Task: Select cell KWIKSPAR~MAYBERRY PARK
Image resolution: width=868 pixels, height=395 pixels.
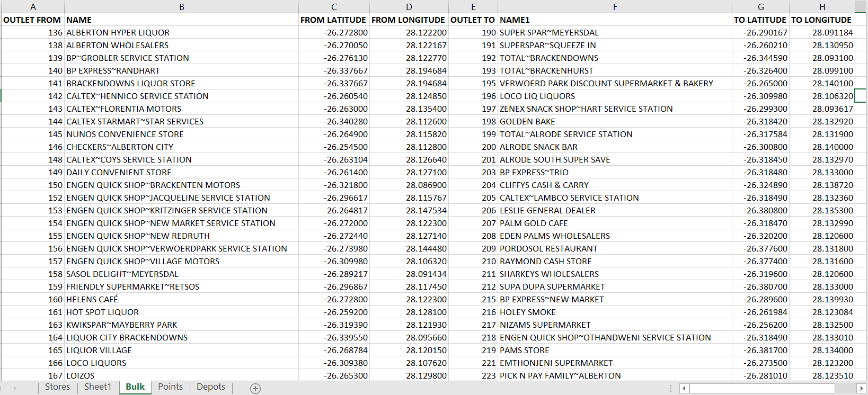Action: click(x=182, y=325)
